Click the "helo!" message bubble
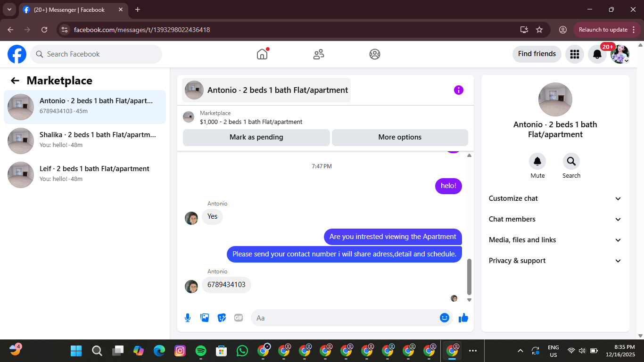The width and height of the screenshot is (644, 362). 448,186
